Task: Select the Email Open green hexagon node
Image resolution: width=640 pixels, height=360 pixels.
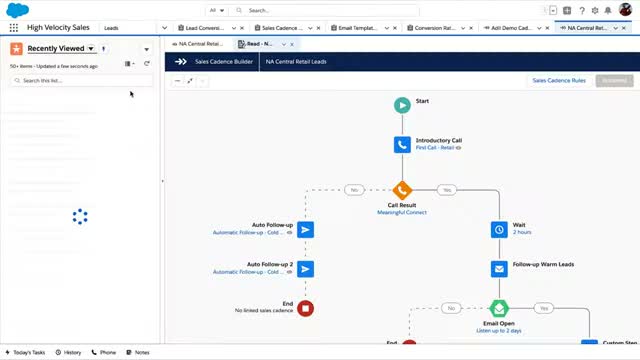Action: click(x=499, y=309)
